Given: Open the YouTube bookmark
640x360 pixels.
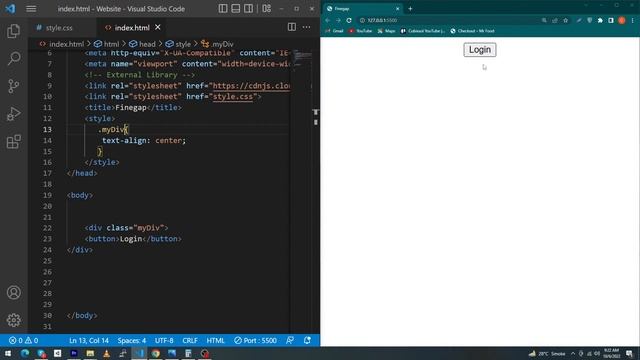Looking at the screenshot, I should 360,31.
